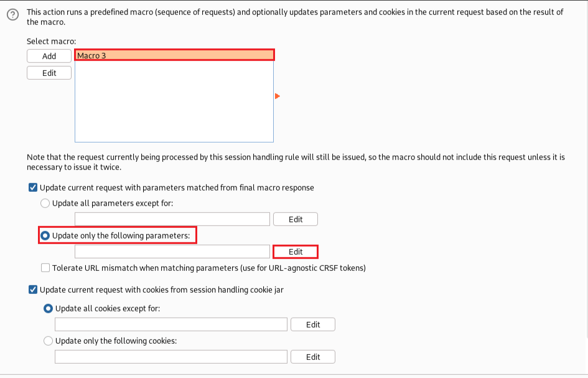588x378 pixels.
Task: Click the orange arrow beside macro list
Action: pyautogui.click(x=277, y=96)
